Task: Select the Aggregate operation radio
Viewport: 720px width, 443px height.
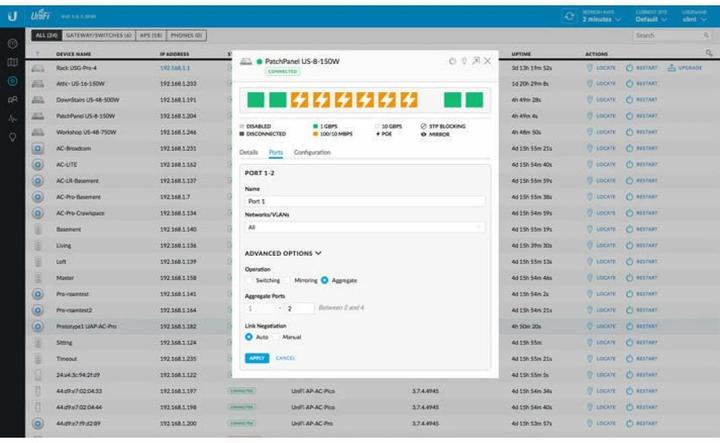Action: 325,280
